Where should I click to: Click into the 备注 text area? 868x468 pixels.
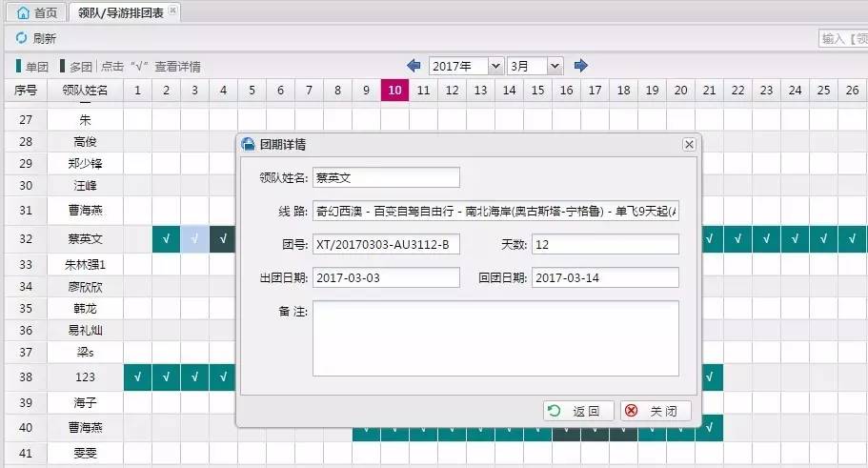[x=495, y=338]
